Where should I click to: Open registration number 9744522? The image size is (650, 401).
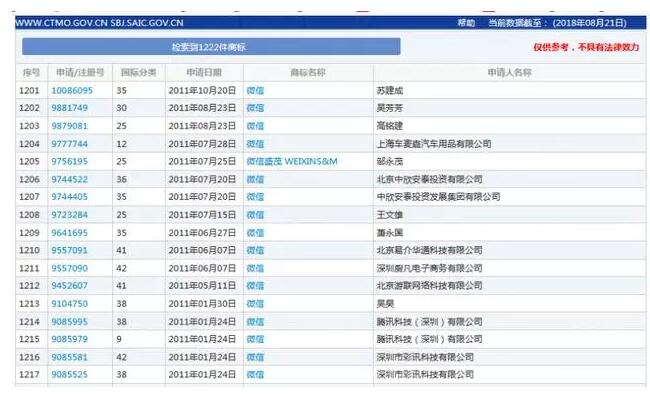tap(70, 180)
